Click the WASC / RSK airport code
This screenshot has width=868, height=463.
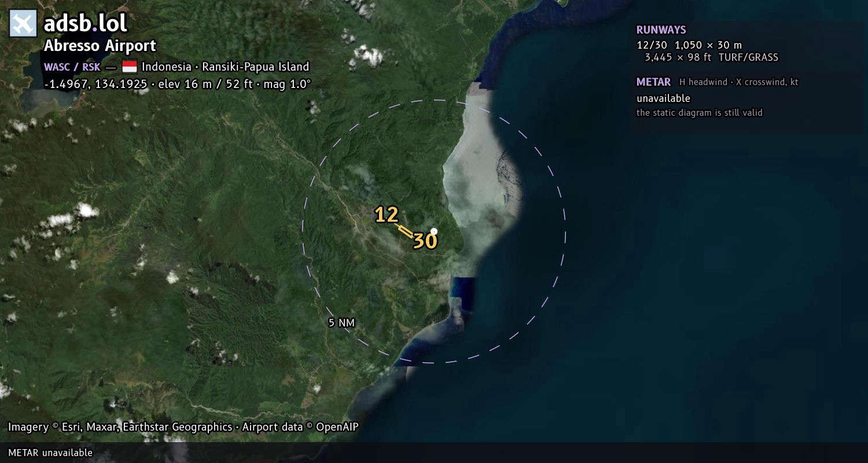coord(72,67)
